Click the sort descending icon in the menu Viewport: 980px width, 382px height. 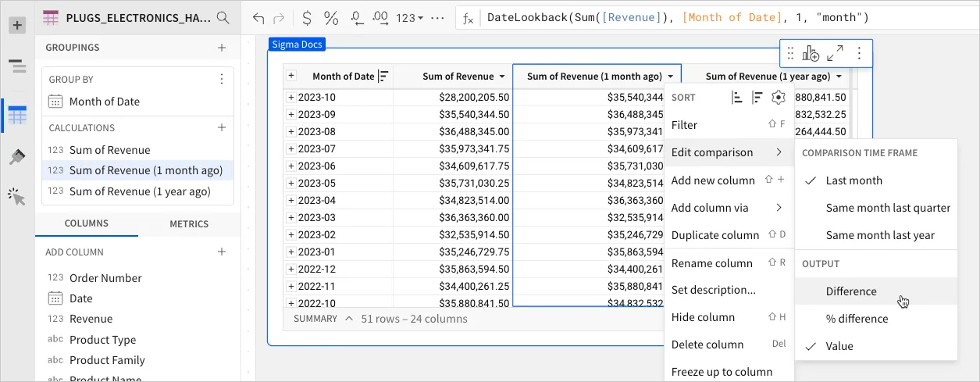pos(757,98)
